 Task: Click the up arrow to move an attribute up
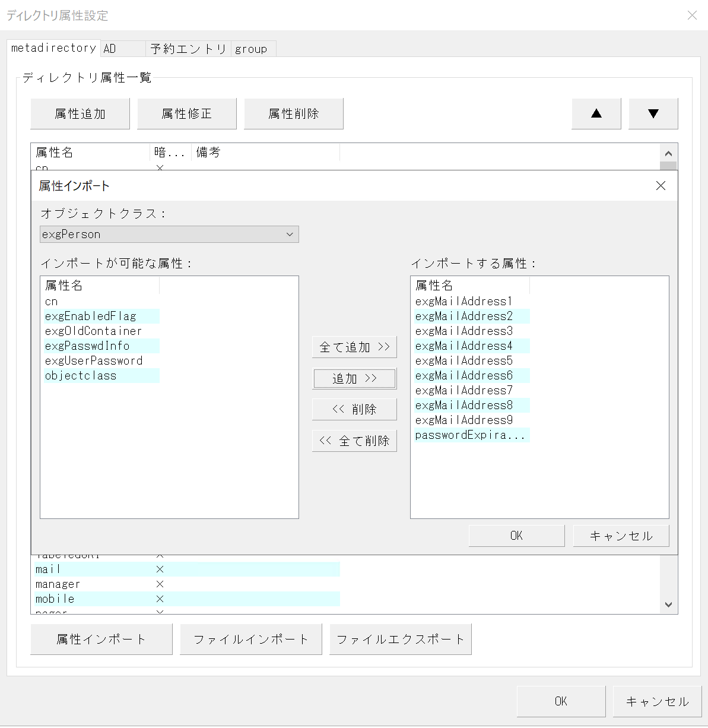click(x=596, y=113)
